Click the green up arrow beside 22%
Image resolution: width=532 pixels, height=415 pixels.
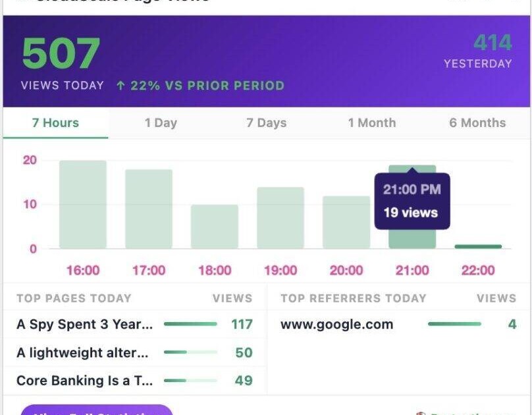pos(120,86)
